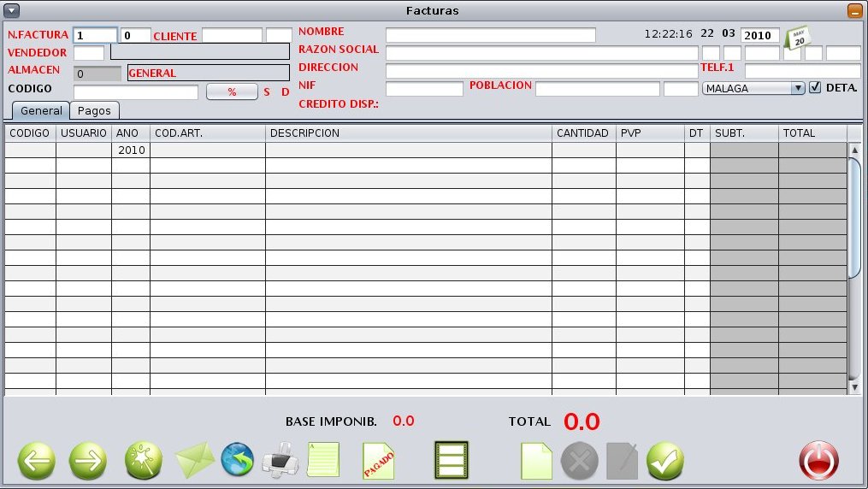Print the invoice with printer icon
Screen dimensions: 868x489
tap(280, 460)
